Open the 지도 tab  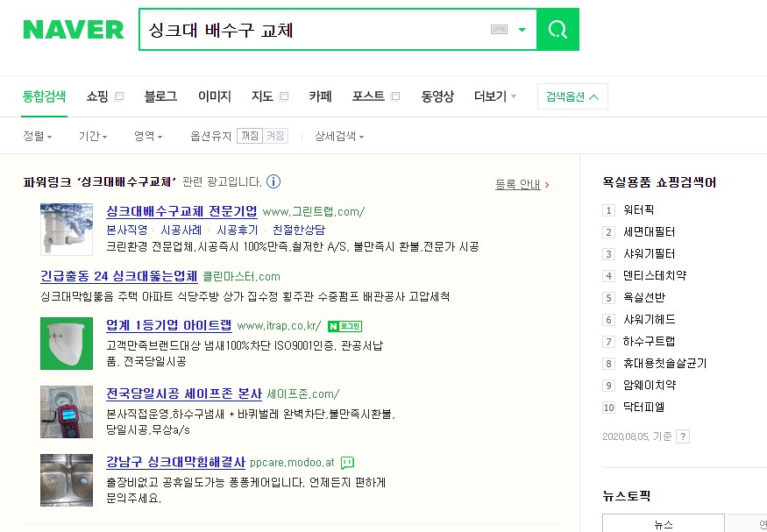coord(262,96)
